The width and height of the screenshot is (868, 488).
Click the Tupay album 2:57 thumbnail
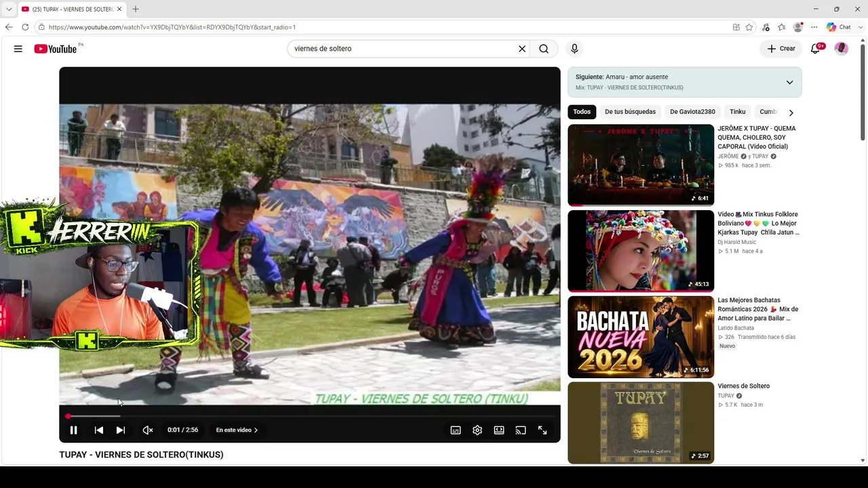pyautogui.click(x=641, y=423)
